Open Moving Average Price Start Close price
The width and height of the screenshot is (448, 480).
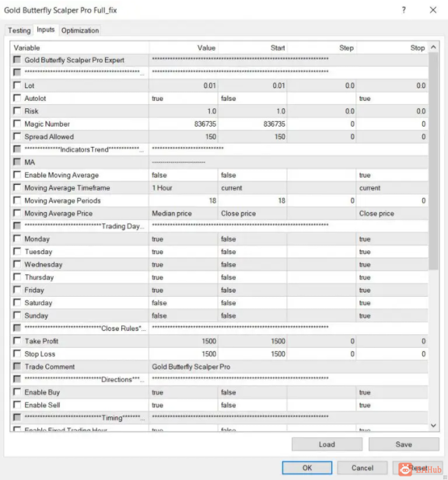coord(253,213)
